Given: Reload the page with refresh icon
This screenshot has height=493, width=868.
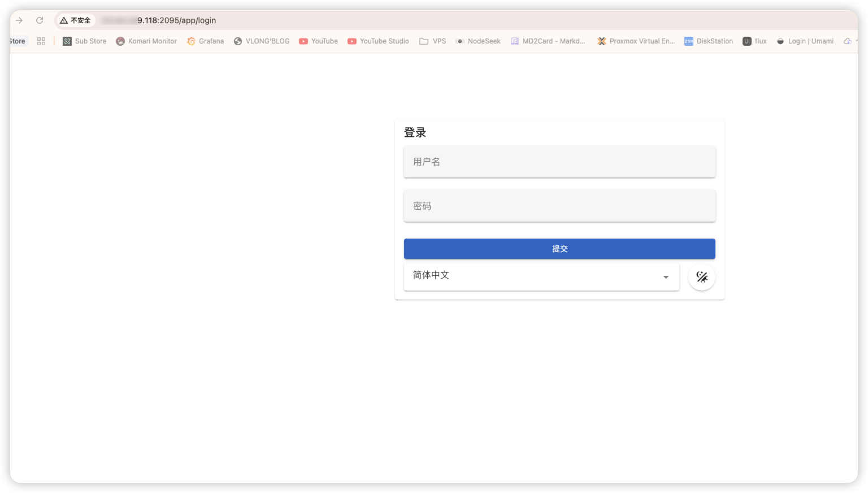Looking at the screenshot, I should (x=40, y=20).
